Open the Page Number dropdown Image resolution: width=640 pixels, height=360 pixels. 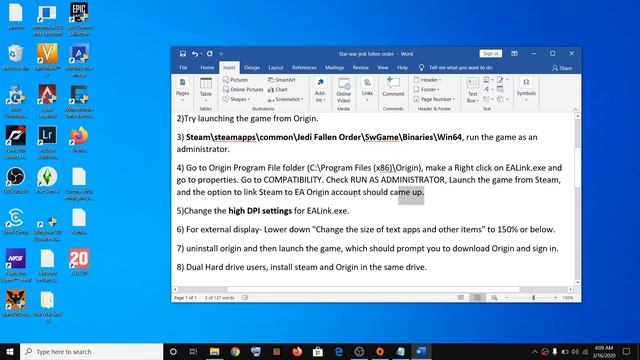point(434,99)
